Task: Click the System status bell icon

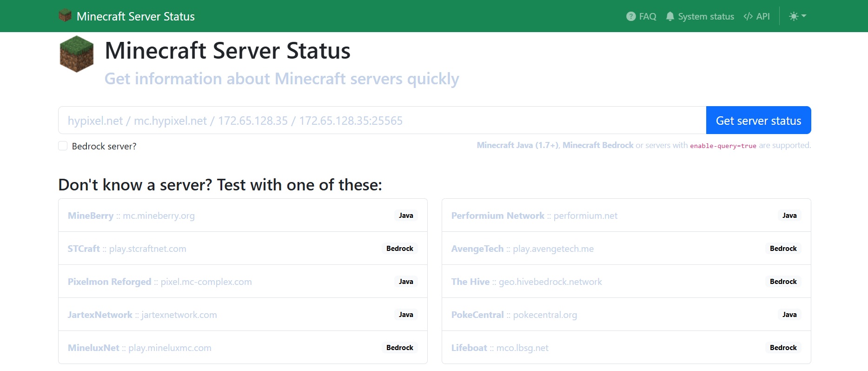Action: click(x=669, y=16)
